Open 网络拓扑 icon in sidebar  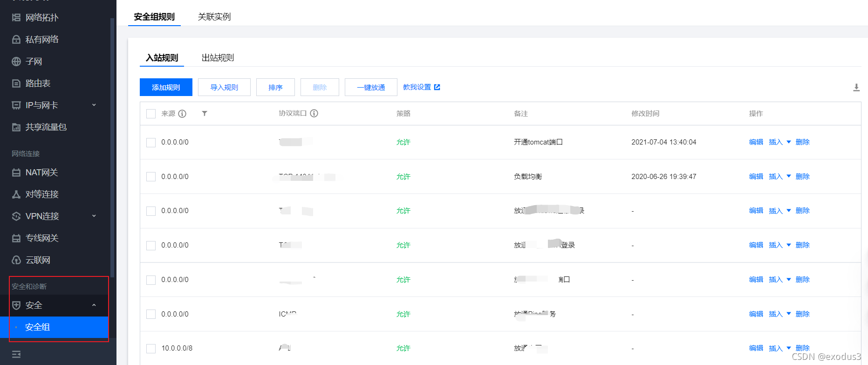(x=16, y=18)
